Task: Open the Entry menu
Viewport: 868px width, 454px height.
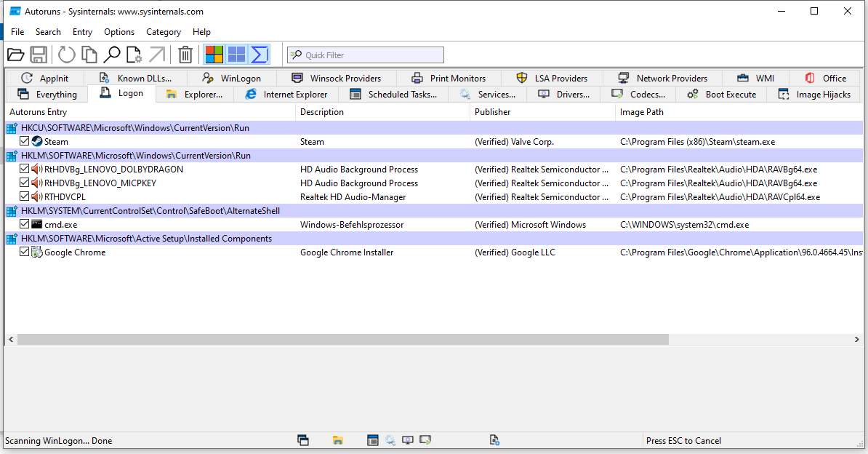Action: (x=82, y=31)
